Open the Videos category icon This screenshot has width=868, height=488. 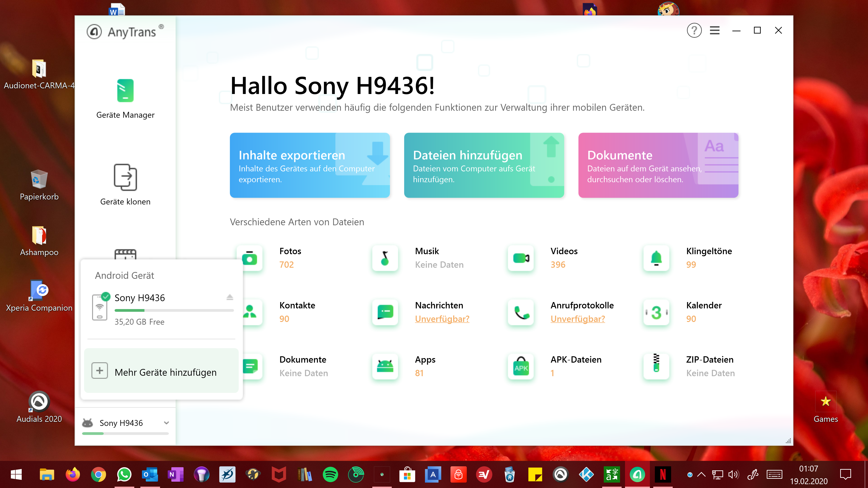521,258
